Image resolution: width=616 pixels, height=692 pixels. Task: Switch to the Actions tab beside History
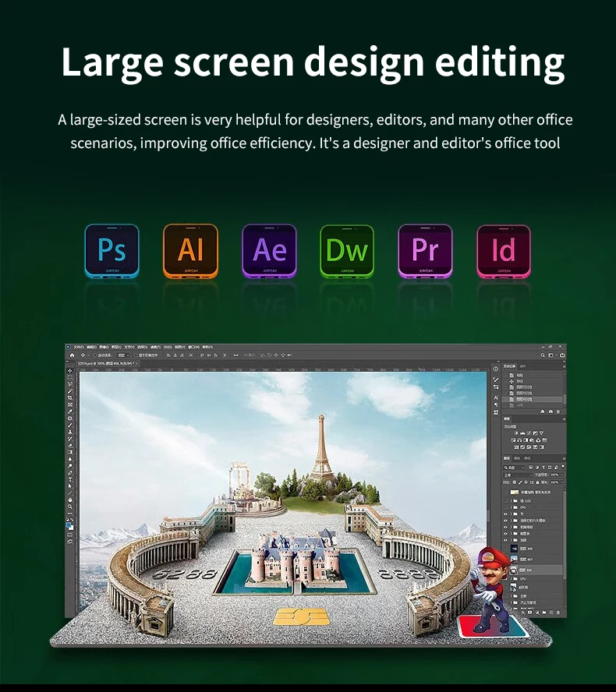522,366
